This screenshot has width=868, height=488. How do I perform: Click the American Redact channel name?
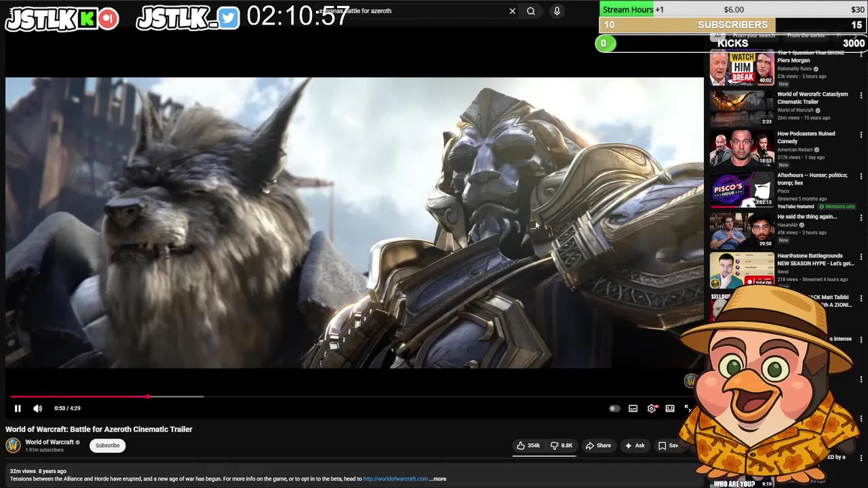click(x=795, y=150)
